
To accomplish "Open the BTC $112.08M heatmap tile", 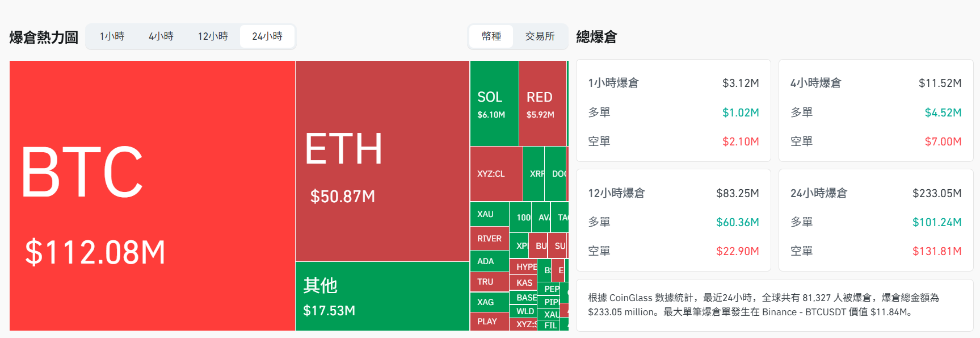I will (x=152, y=195).
